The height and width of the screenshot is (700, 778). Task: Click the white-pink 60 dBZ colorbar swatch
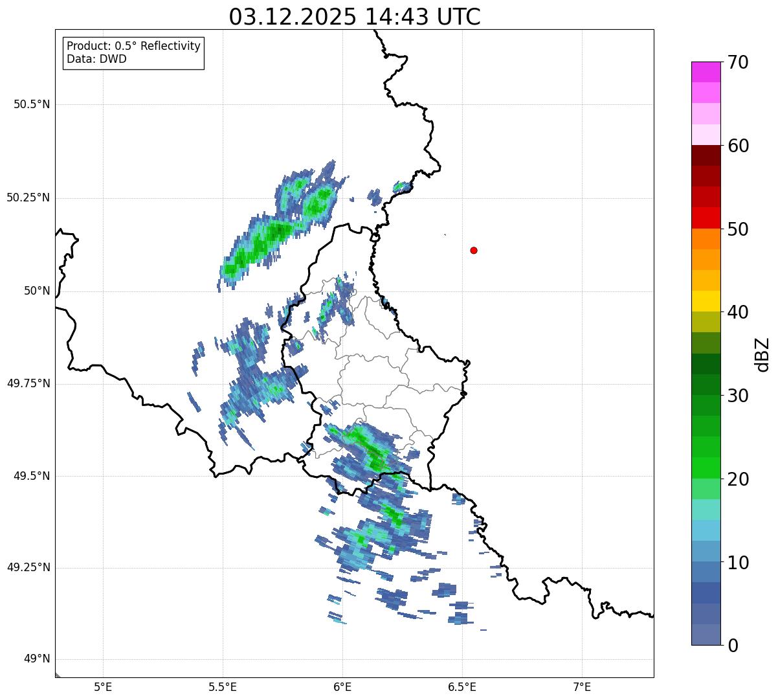pyautogui.click(x=706, y=135)
